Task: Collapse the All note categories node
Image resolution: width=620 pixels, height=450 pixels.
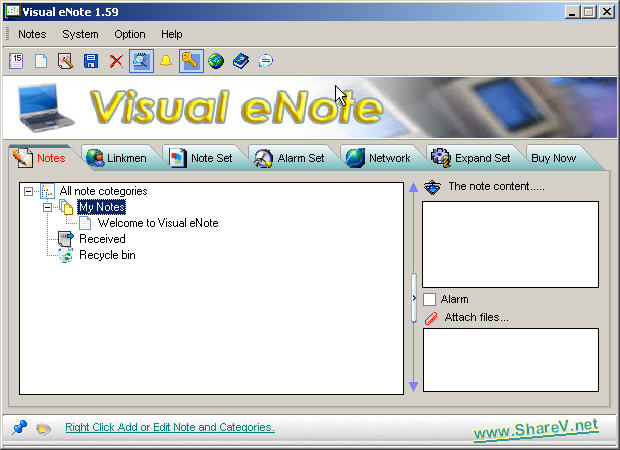Action: coord(28,192)
